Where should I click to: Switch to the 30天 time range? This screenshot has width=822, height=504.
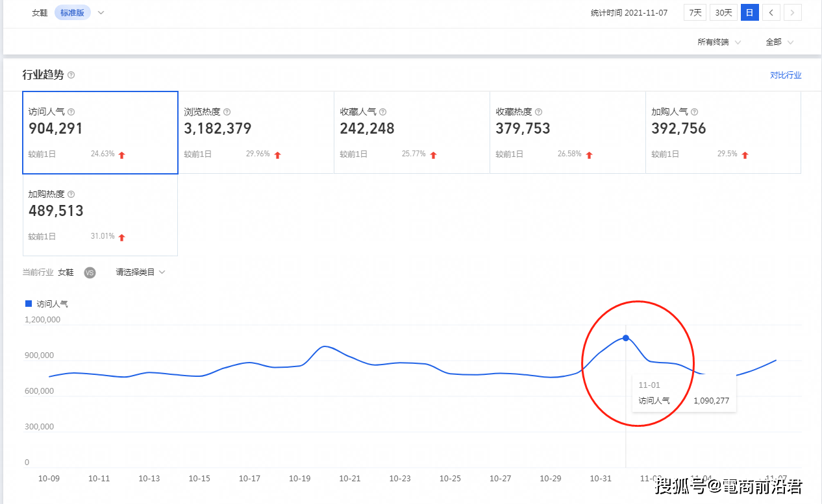point(723,12)
